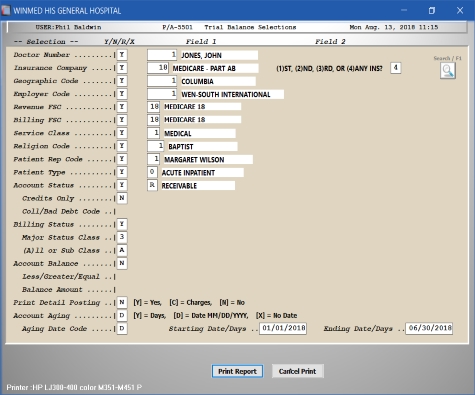Restore down the WINMED window

point(432,10)
